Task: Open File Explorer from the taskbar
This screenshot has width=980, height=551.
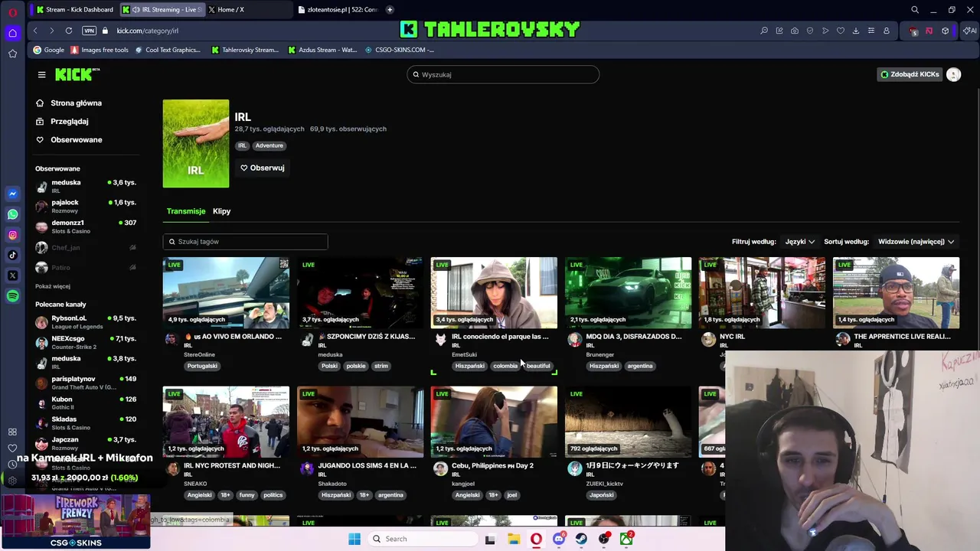Action: click(x=514, y=539)
